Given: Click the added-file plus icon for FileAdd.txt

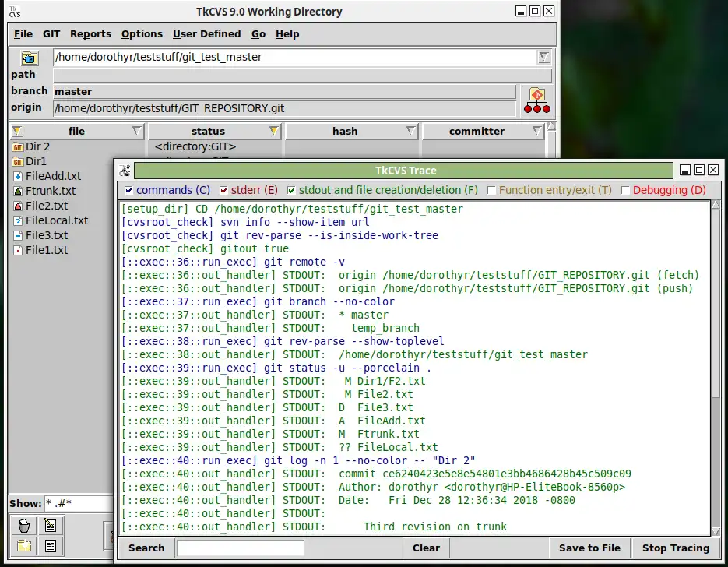Looking at the screenshot, I should (x=18, y=177).
